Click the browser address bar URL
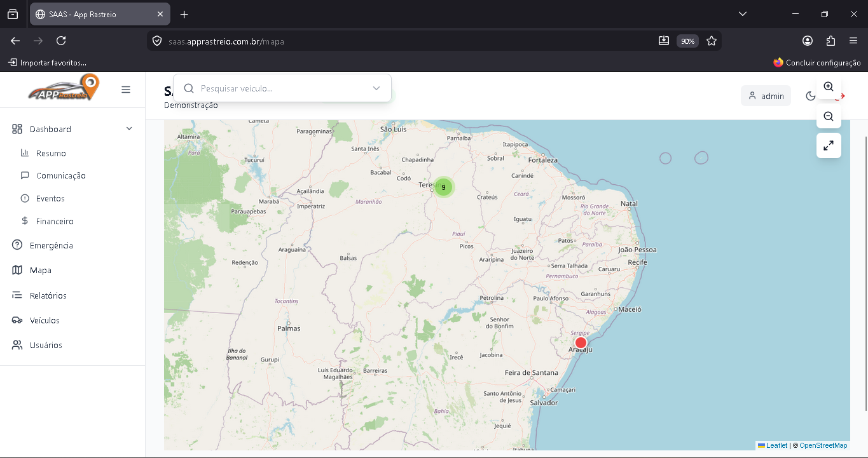The height and width of the screenshot is (458, 868). click(x=226, y=41)
